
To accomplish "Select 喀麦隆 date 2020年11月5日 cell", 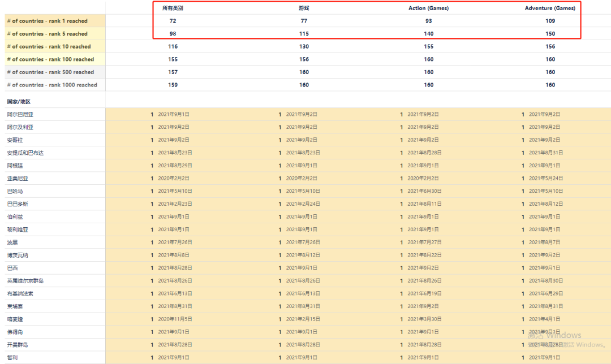I will pyautogui.click(x=175, y=319).
